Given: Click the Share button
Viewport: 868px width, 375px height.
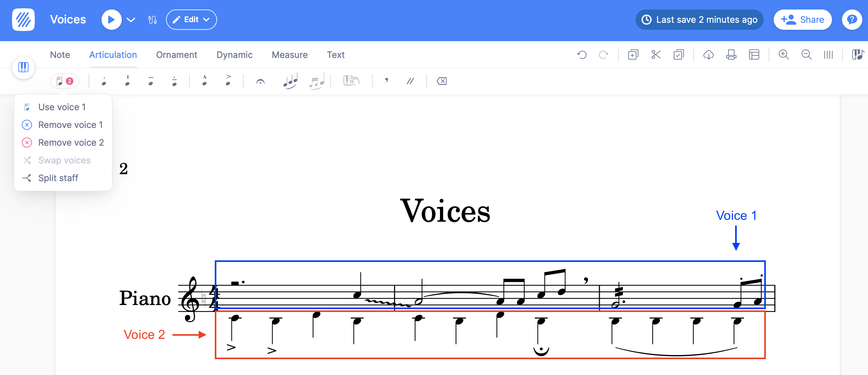Looking at the screenshot, I should (x=802, y=20).
